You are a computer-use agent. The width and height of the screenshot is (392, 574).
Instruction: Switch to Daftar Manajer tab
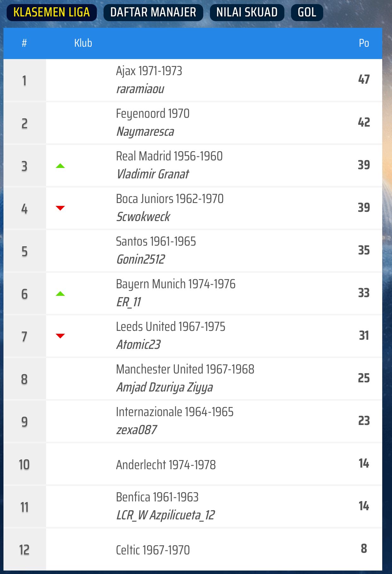click(153, 12)
